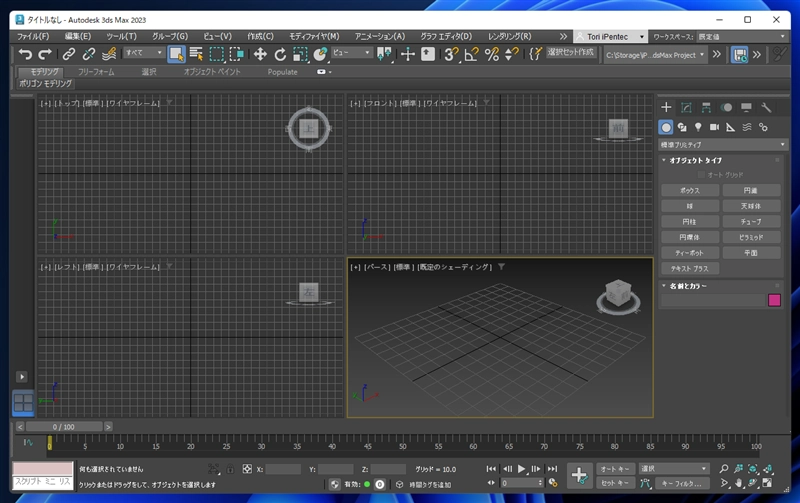Click the 平面 primitive button
800x503 pixels.
(751, 253)
